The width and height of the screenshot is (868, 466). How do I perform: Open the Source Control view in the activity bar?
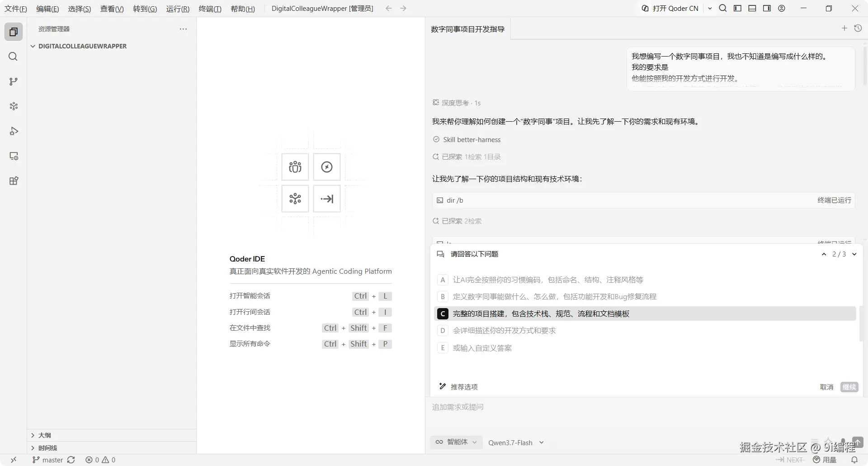pos(14,81)
